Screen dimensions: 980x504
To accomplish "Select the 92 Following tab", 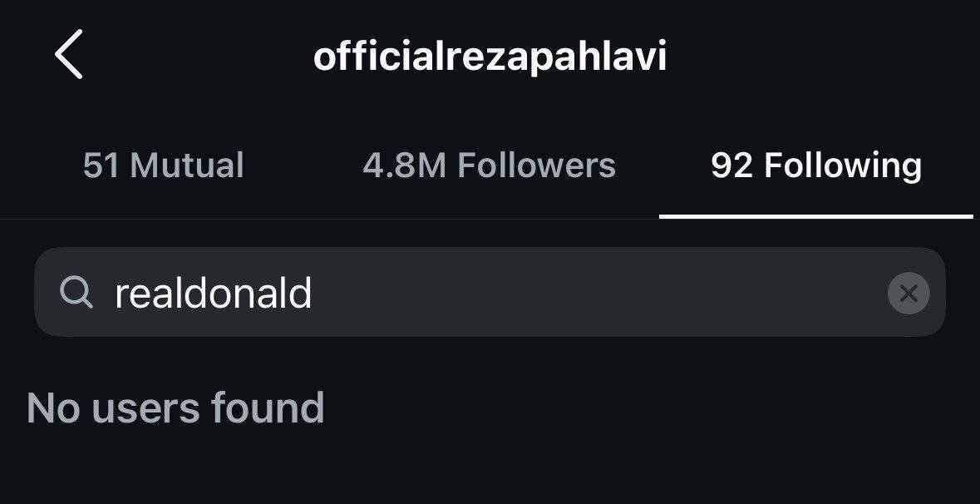I will [x=816, y=167].
